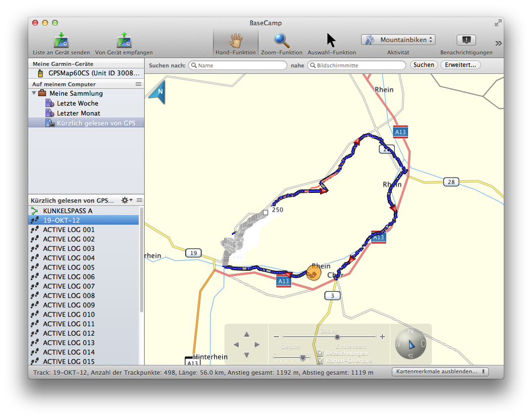Open the Mountainbiken activity dropdown
The image size is (532, 418).
pyautogui.click(x=398, y=40)
